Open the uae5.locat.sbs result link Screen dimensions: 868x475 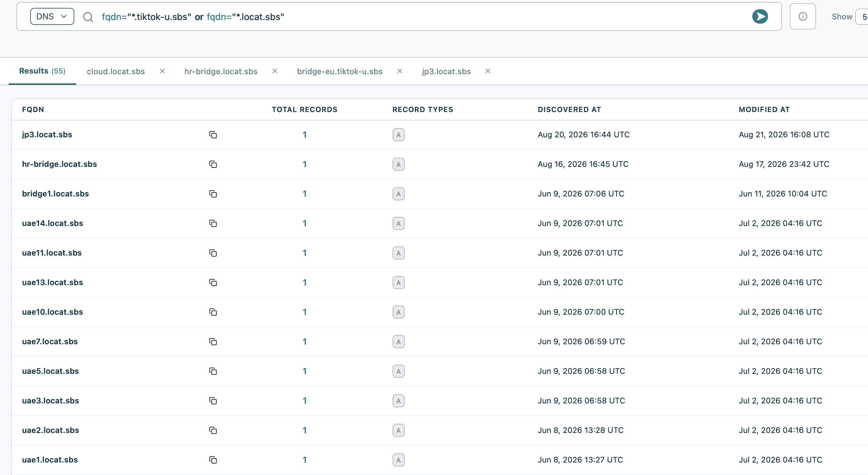50,371
